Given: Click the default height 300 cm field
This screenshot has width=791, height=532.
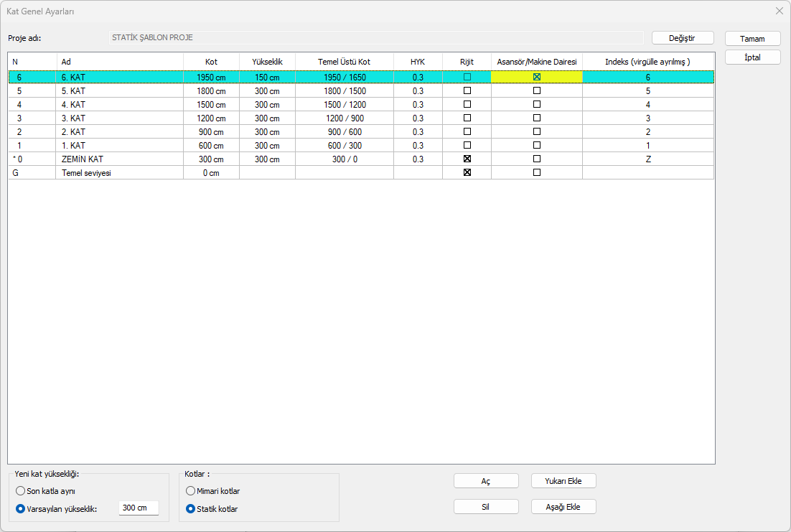Looking at the screenshot, I should (x=138, y=508).
